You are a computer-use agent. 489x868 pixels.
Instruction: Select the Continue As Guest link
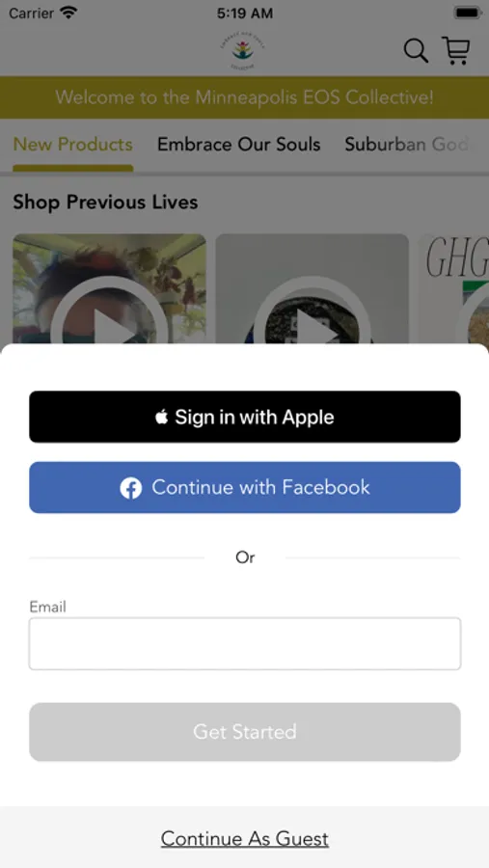tap(245, 839)
